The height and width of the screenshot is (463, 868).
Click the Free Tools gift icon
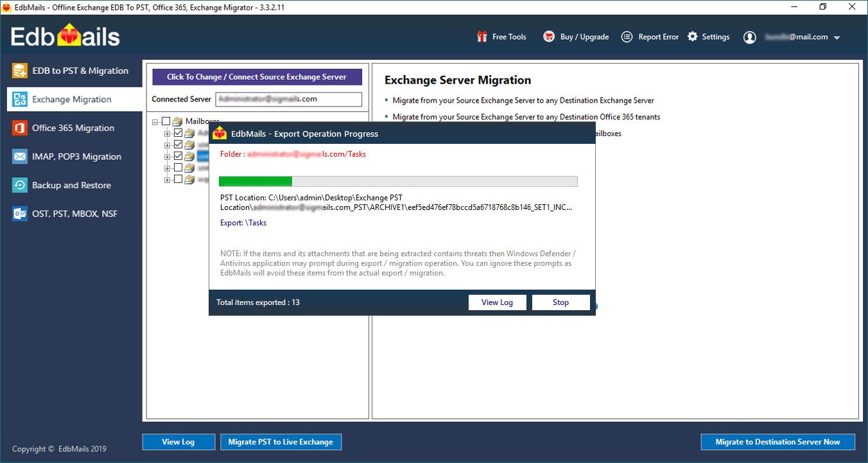(x=482, y=37)
